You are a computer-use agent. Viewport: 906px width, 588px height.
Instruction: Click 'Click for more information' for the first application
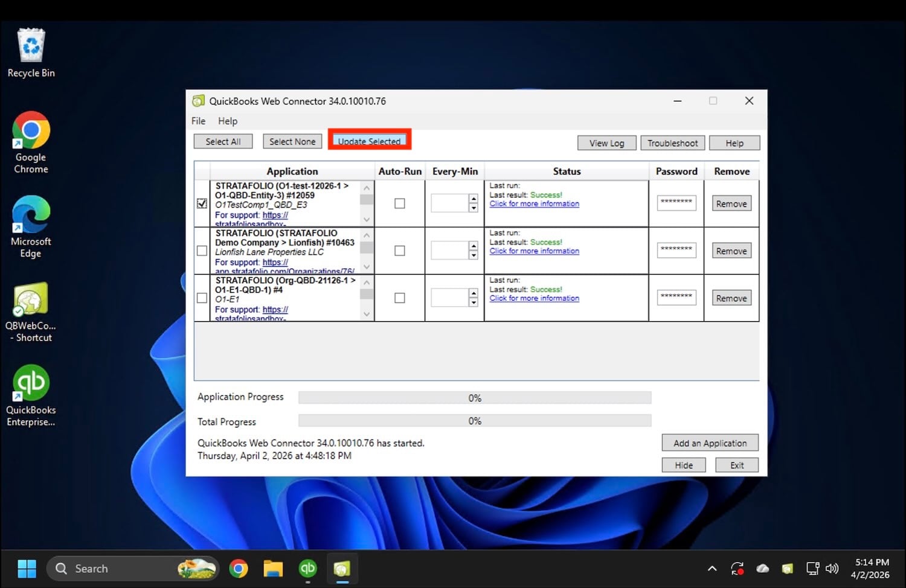click(534, 204)
